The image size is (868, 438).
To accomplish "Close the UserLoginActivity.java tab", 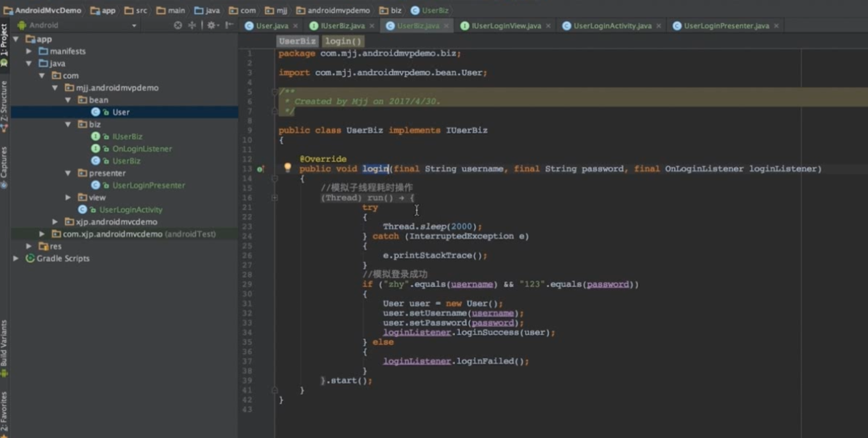I will (659, 26).
